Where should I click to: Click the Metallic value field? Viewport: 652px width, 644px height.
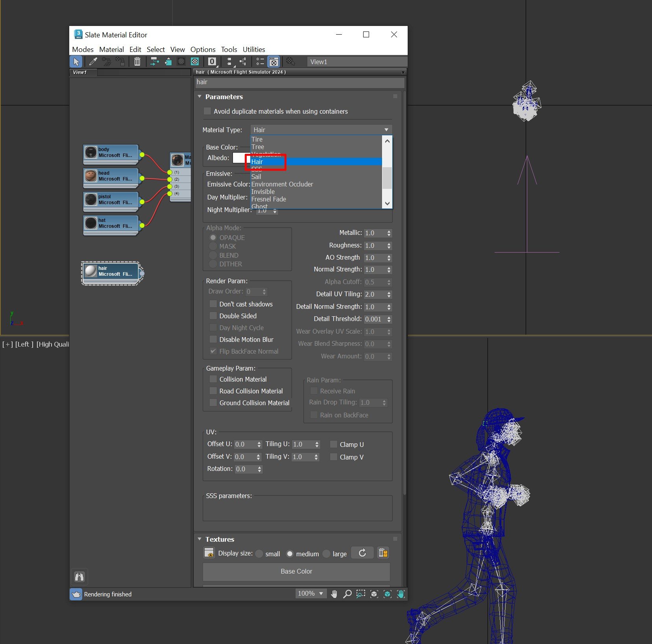tap(375, 233)
